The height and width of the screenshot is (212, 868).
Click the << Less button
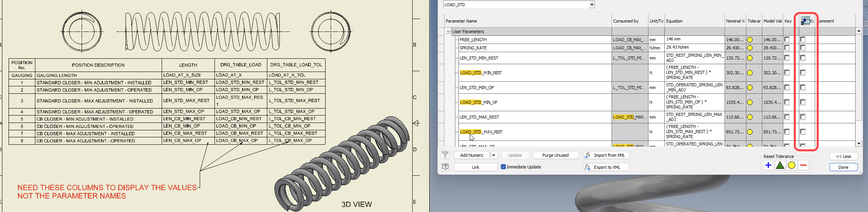(x=843, y=156)
